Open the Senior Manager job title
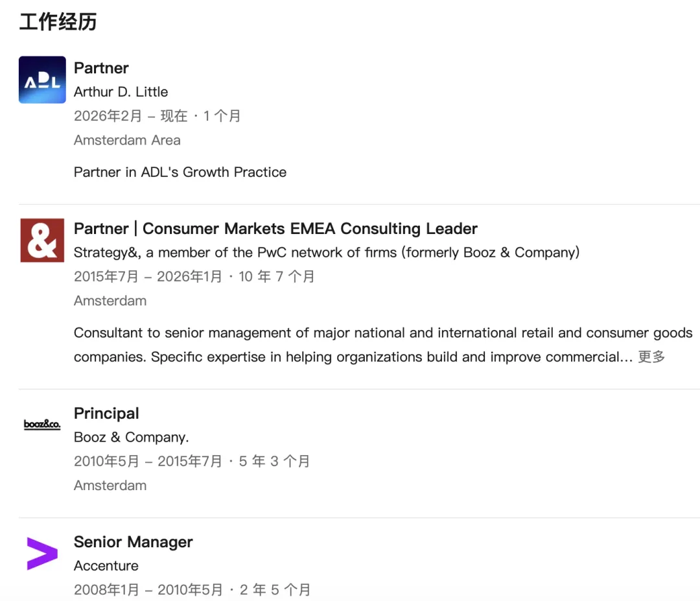700x601 pixels. coord(133,542)
